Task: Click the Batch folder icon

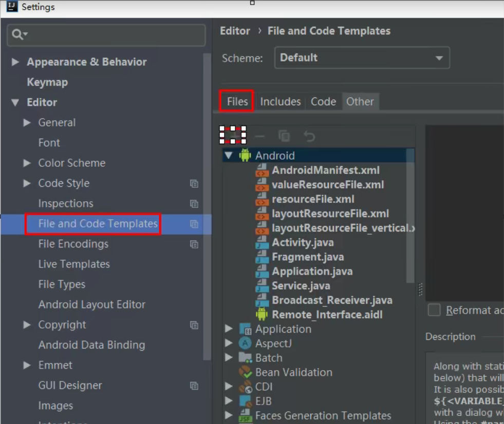Action: coord(245,357)
